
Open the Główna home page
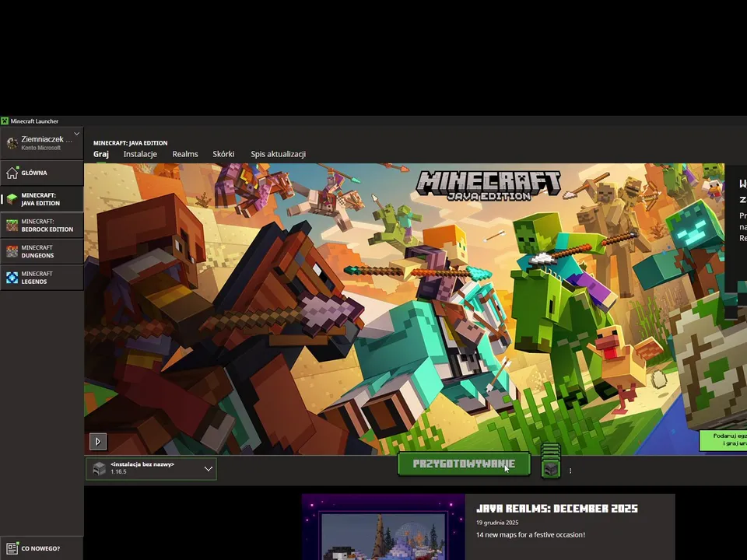pos(41,173)
